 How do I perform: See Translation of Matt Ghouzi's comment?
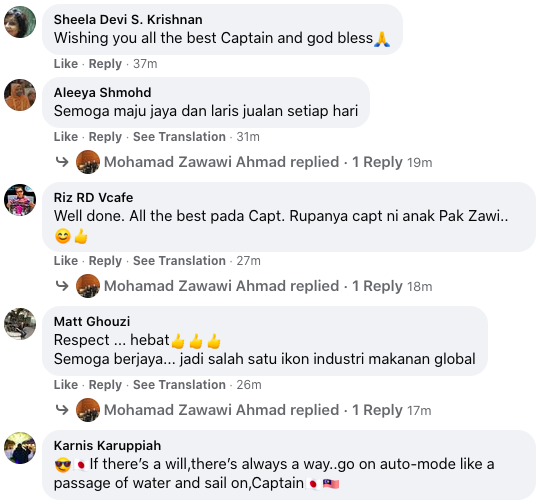(x=179, y=385)
